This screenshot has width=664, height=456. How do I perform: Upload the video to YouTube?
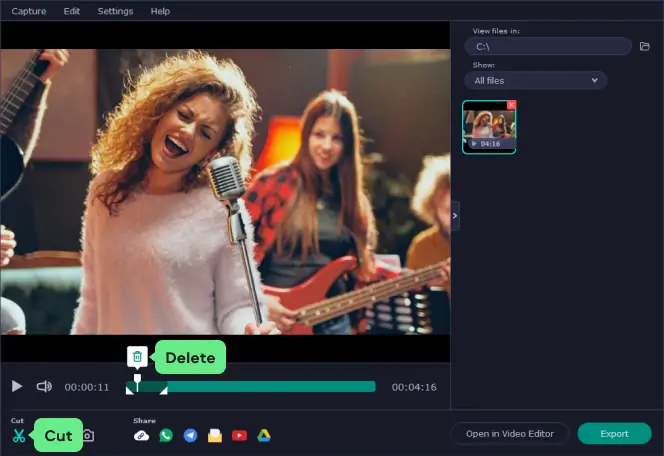[239, 435]
